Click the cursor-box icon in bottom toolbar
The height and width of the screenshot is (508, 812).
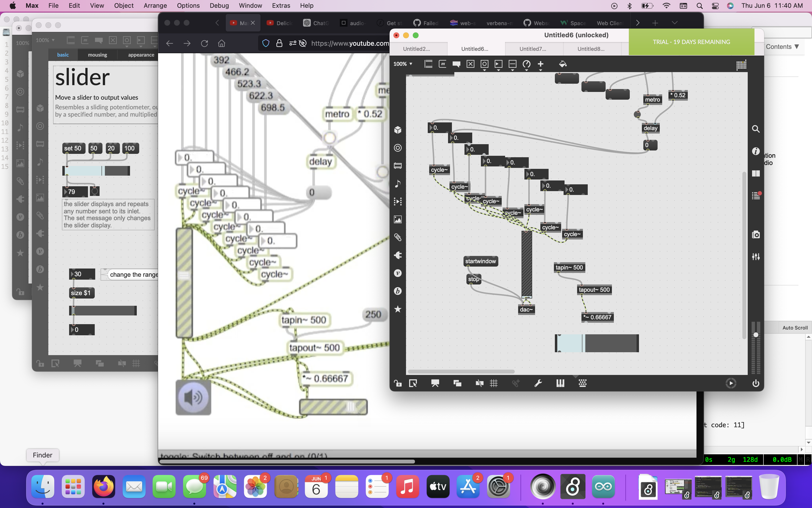pos(413,383)
